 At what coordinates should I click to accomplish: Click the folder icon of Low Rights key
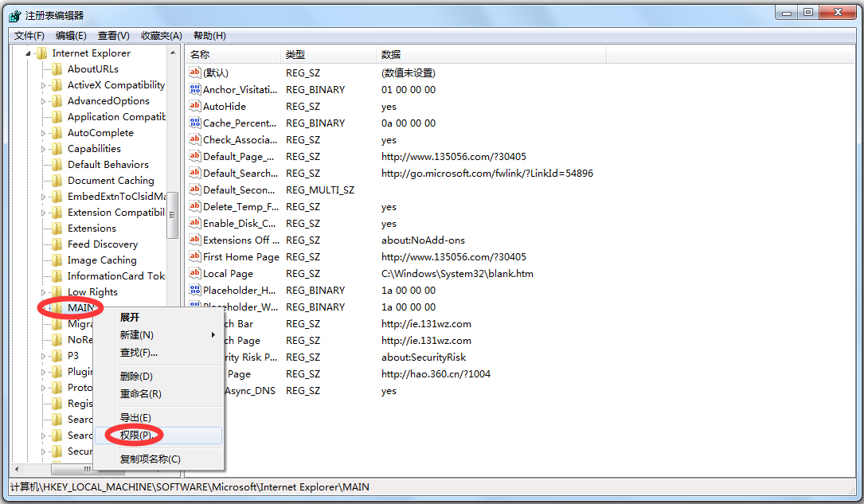56,291
